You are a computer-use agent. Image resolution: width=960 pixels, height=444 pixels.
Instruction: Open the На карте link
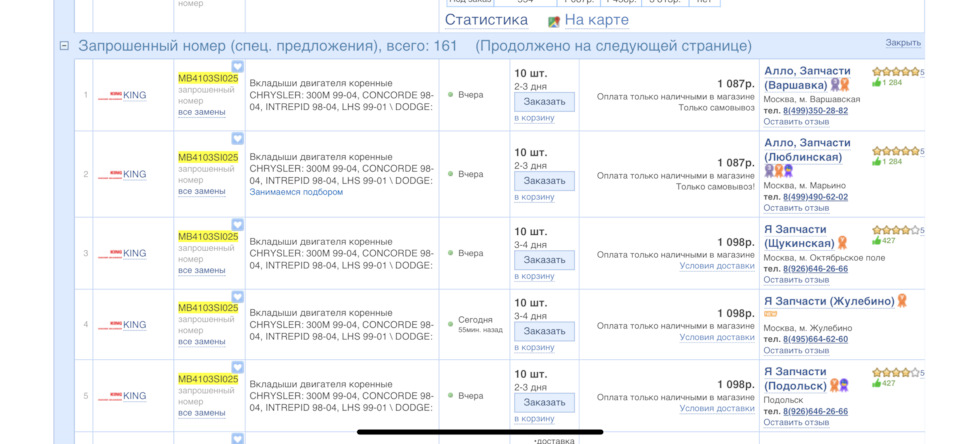pyautogui.click(x=596, y=20)
